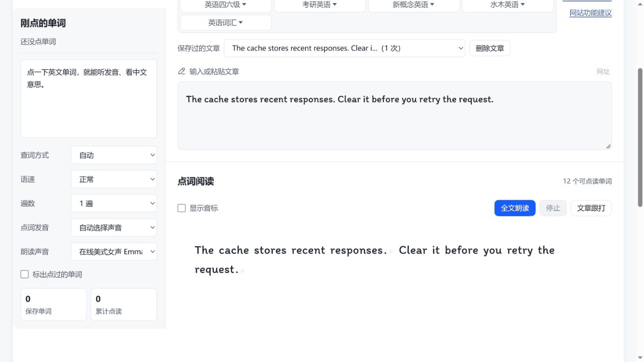This screenshot has height=362, width=644.
Task: Enable the 标出点过的单词 checkbox
Action: 24,275
